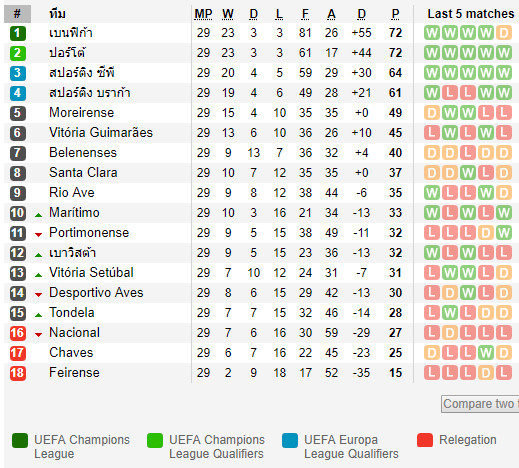This screenshot has width=519, height=468.
Task: Click Marítimo's green up arrow
Action: click(38, 215)
